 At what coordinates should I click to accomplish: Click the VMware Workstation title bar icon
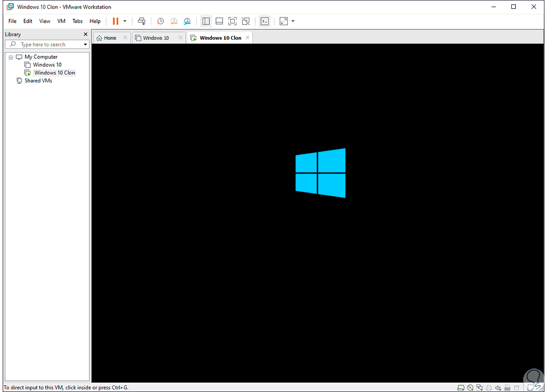tap(10, 7)
